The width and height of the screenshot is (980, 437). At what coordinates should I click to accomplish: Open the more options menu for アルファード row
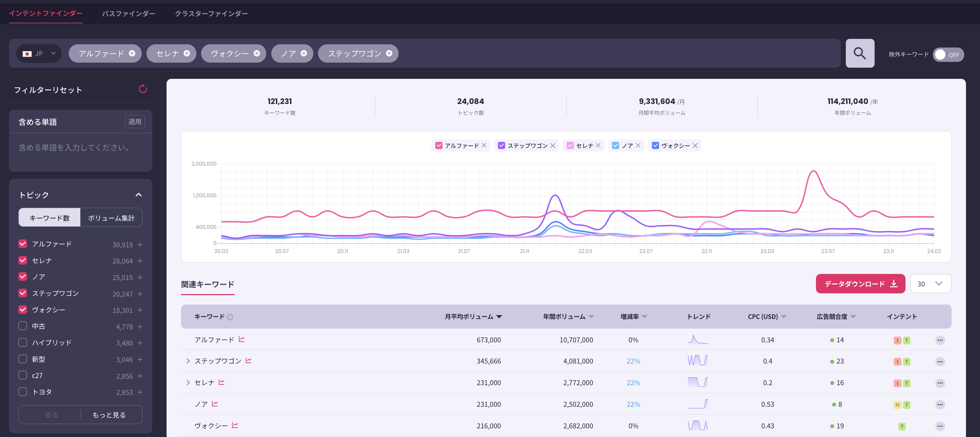[x=940, y=340]
